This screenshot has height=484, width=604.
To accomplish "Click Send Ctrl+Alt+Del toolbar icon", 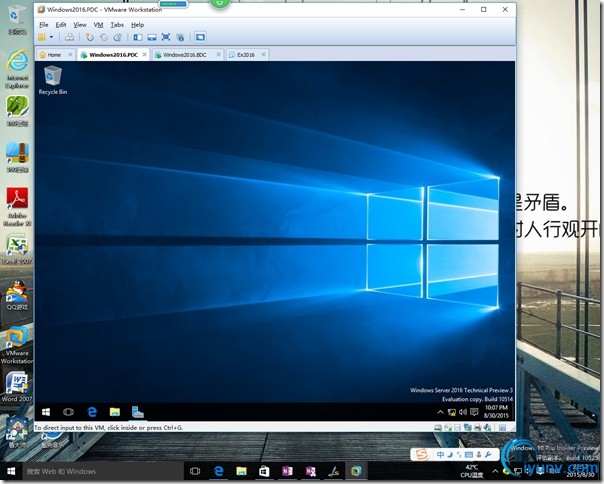I will [69, 37].
